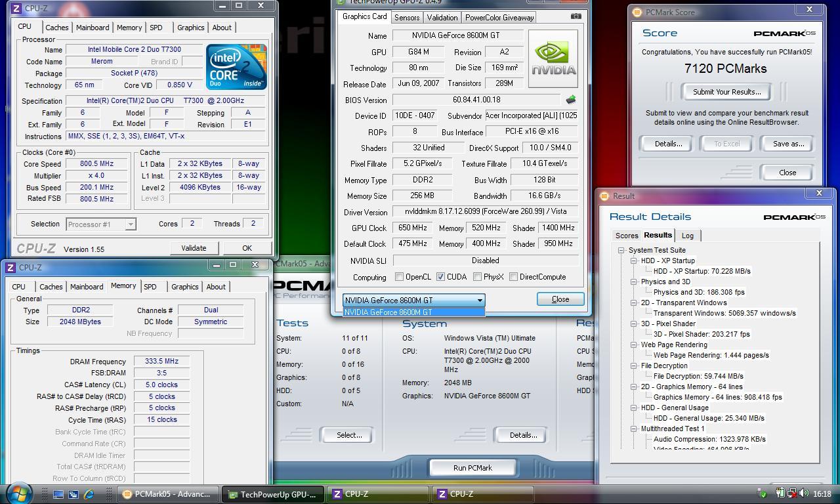The height and width of the screenshot is (504, 840).
Task: Click the upper CPU-Z window title icon
Action: (x=16, y=9)
